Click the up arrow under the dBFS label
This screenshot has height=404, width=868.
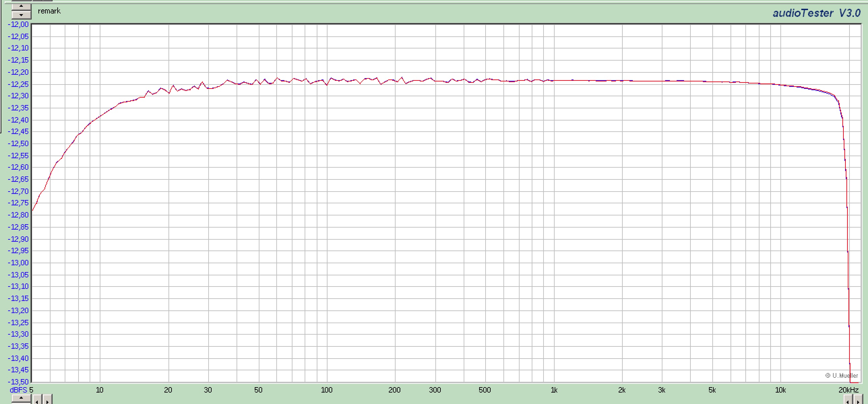pyautogui.click(x=21, y=399)
